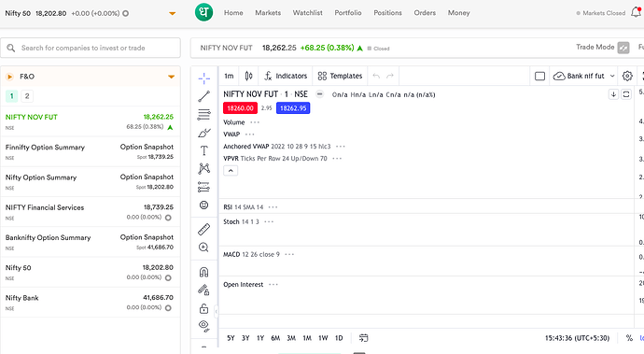Open chart settings gear icon
The width and height of the screenshot is (644, 354).
pyautogui.click(x=627, y=76)
